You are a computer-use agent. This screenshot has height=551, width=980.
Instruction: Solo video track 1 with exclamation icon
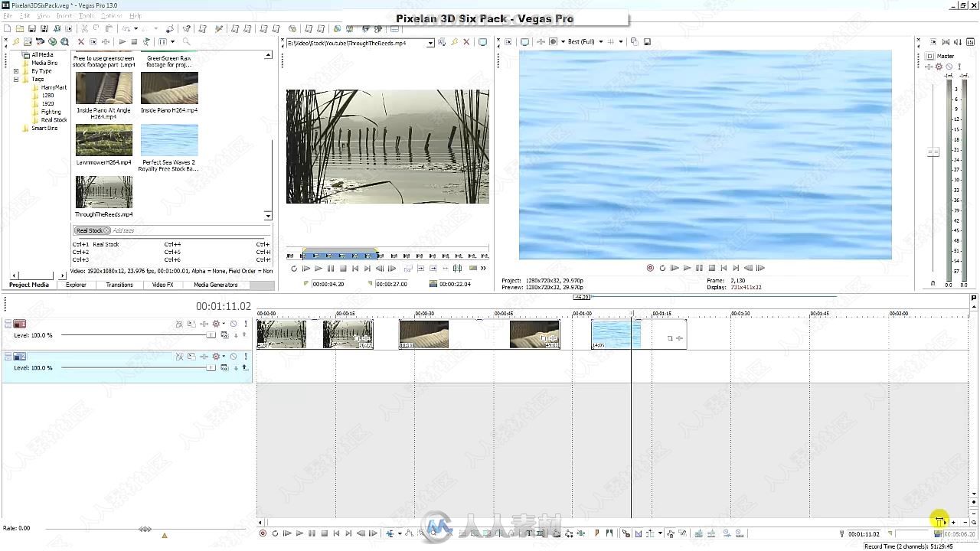pyautogui.click(x=246, y=324)
